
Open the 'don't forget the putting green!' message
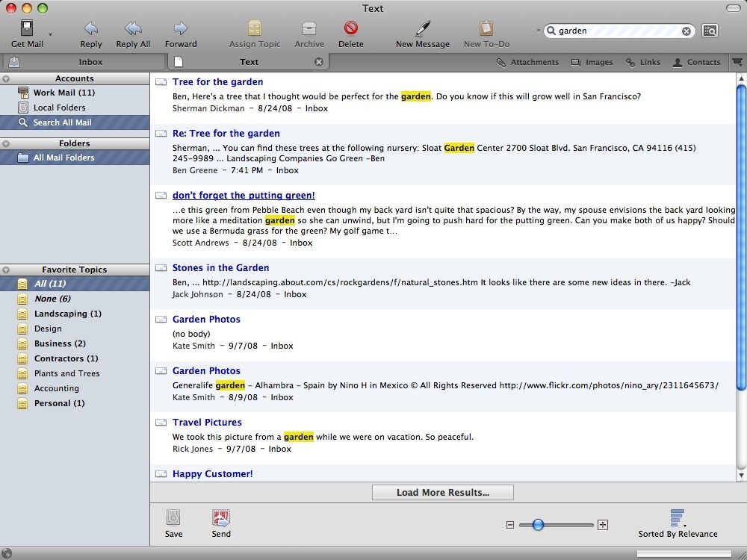pyautogui.click(x=244, y=196)
